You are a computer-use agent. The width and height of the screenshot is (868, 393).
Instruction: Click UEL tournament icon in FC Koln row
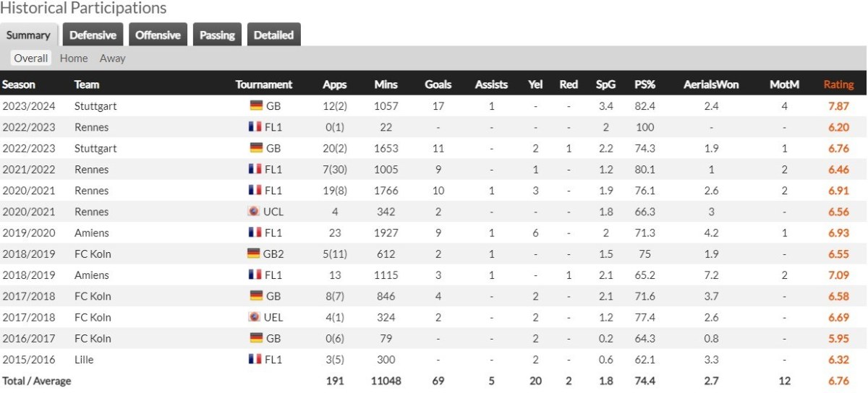[x=253, y=317]
